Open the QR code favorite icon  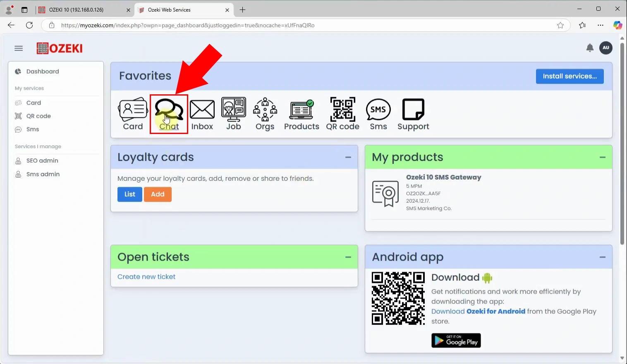pyautogui.click(x=342, y=114)
